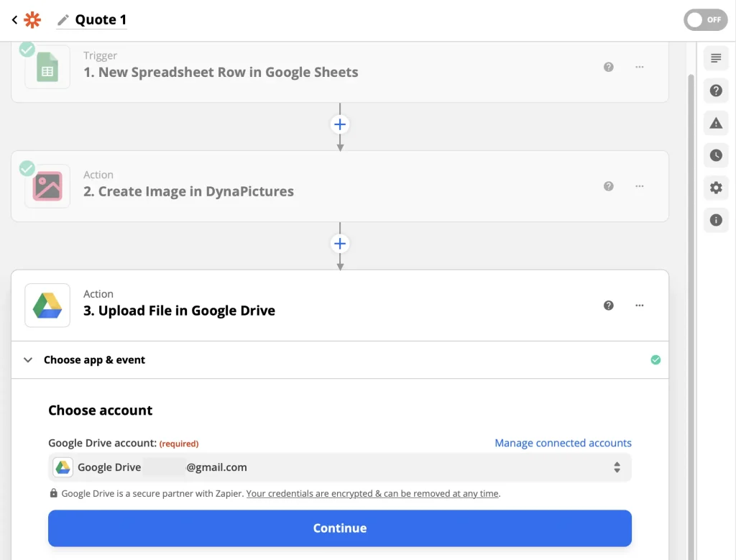Open the settings gear sidebar icon
The height and width of the screenshot is (560, 736).
pyautogui.click(x=716, y=188)
